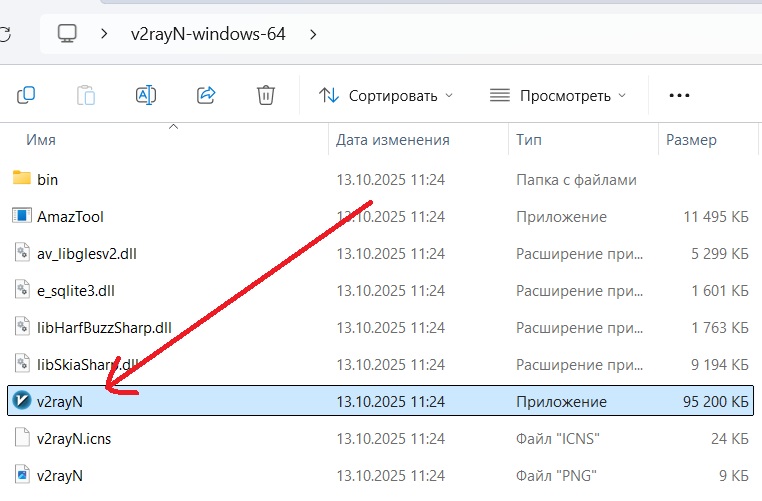This screenshot has width=762, height=501.
Task: Sort by Имя column header
Action: tap(40, 140)
